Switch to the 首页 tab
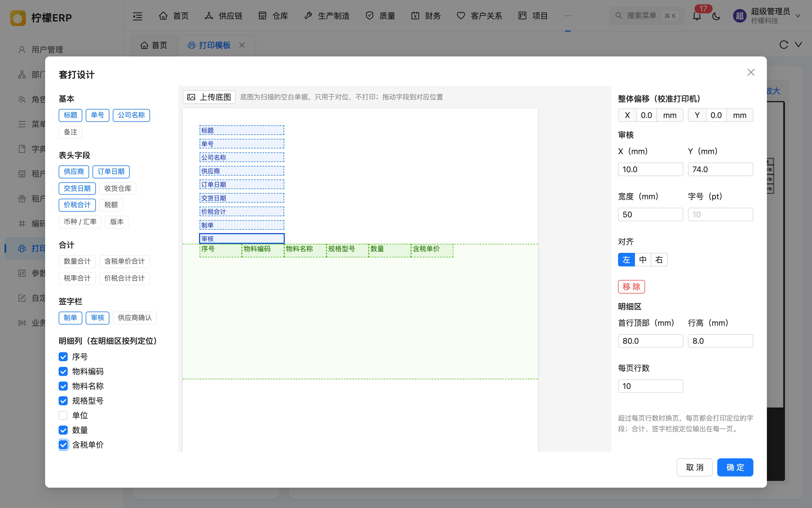Image resolution: width=812 pixels, height=508 pixels. point(154,45)
